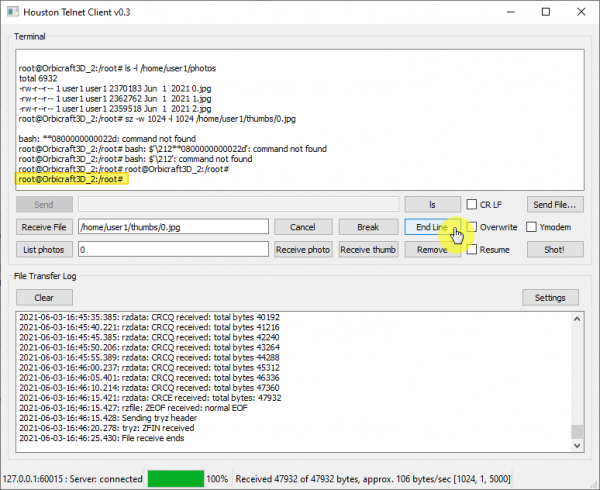Click the Shot! button

[x=556, y=249]
